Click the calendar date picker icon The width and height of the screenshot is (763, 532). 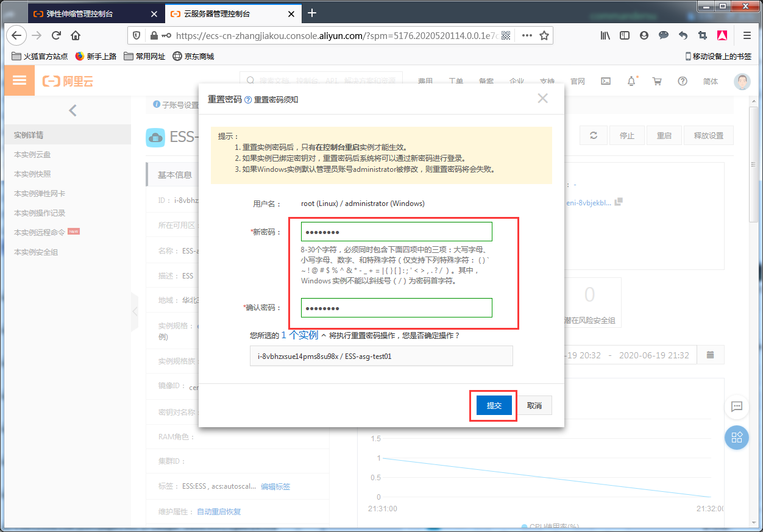pyautogui.click(x=710, y=355)
